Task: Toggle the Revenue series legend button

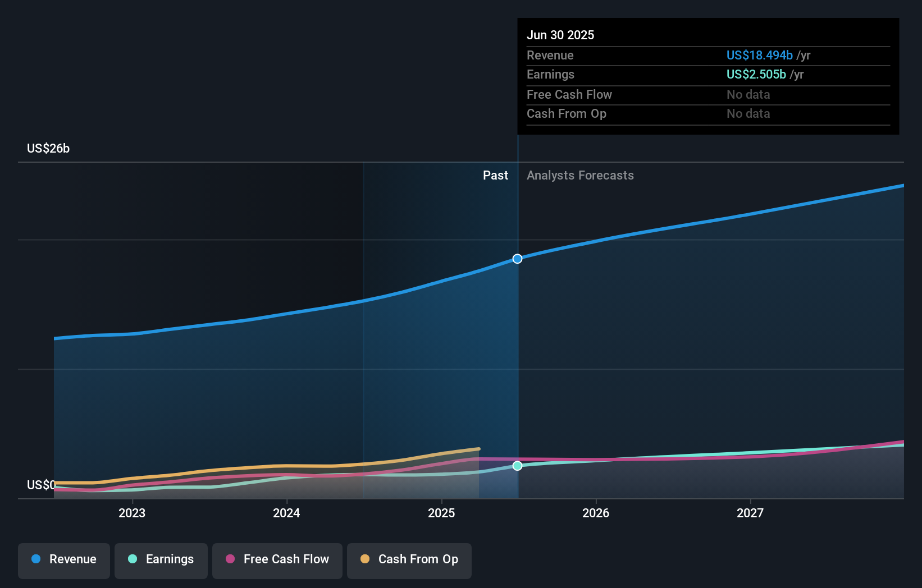Action: [64, 561]
